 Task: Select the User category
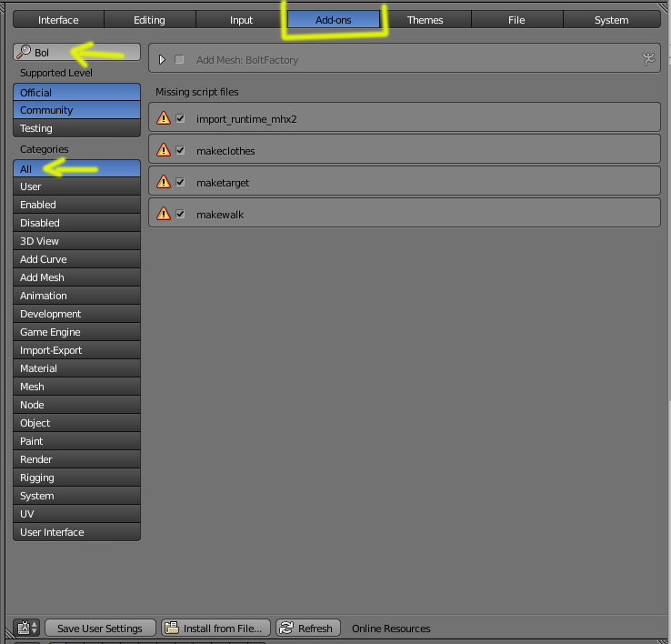coord(77,186)
